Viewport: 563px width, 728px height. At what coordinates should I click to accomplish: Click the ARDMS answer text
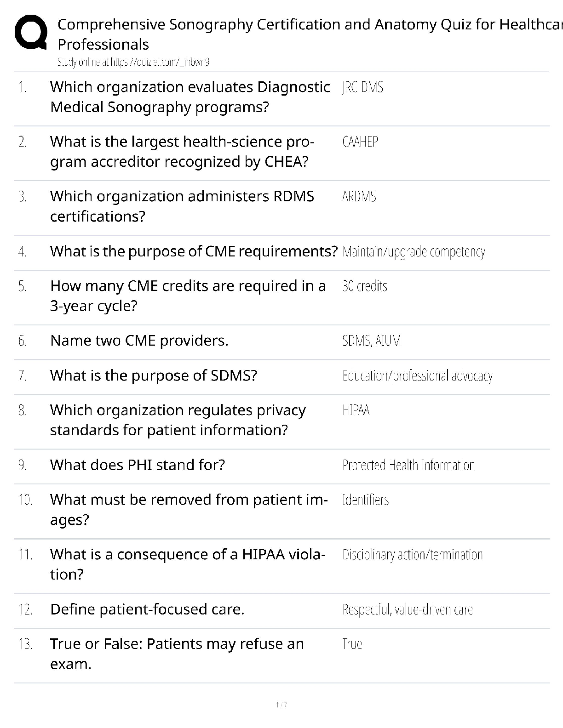click(359, 197)
